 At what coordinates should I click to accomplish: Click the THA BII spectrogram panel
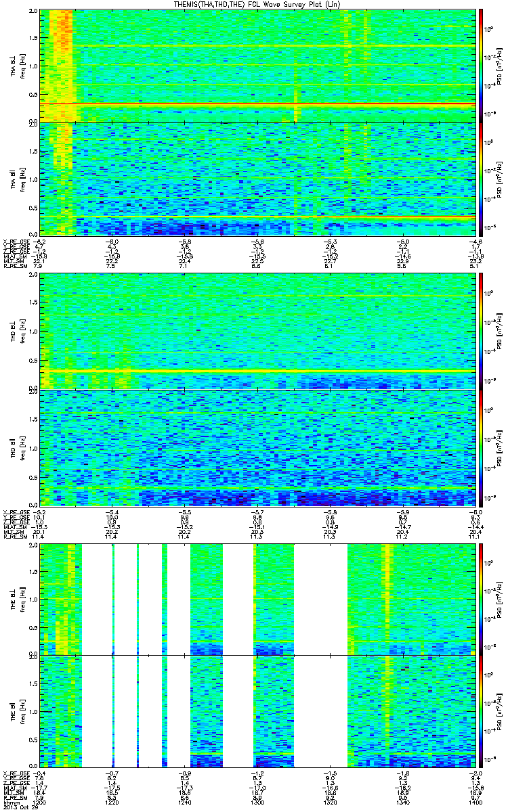click(258, 179)
